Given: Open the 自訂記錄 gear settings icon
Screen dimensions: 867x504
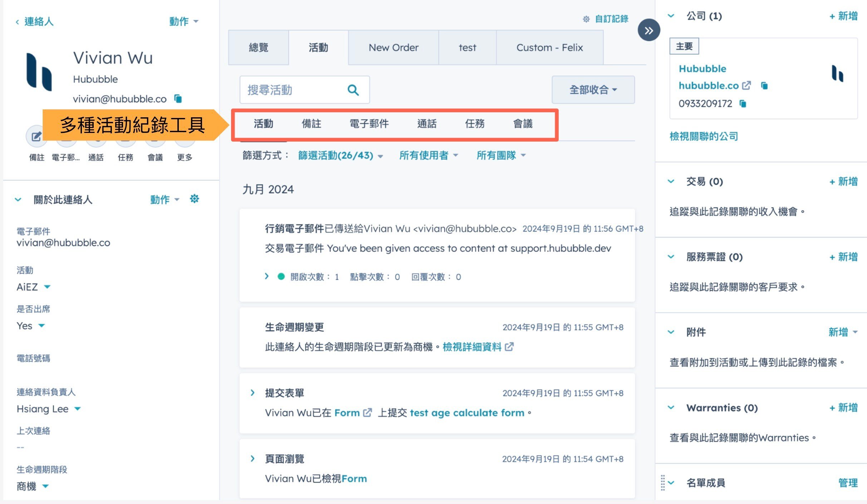Looking at the screenshot, I should [586, 19].
